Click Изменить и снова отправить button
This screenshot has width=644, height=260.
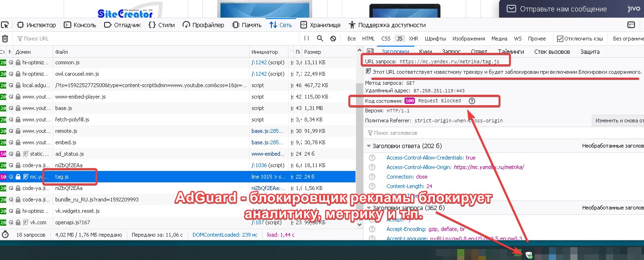click(618, 120)
